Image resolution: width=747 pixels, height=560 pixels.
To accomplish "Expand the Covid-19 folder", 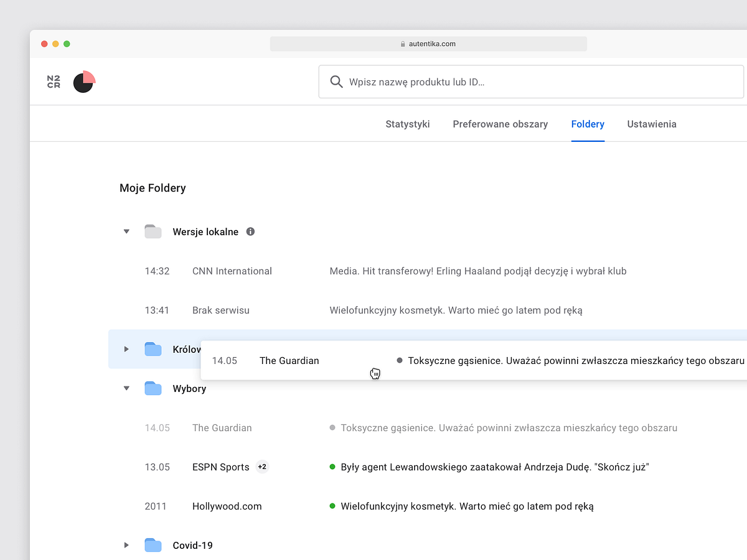I will [126, 545].
